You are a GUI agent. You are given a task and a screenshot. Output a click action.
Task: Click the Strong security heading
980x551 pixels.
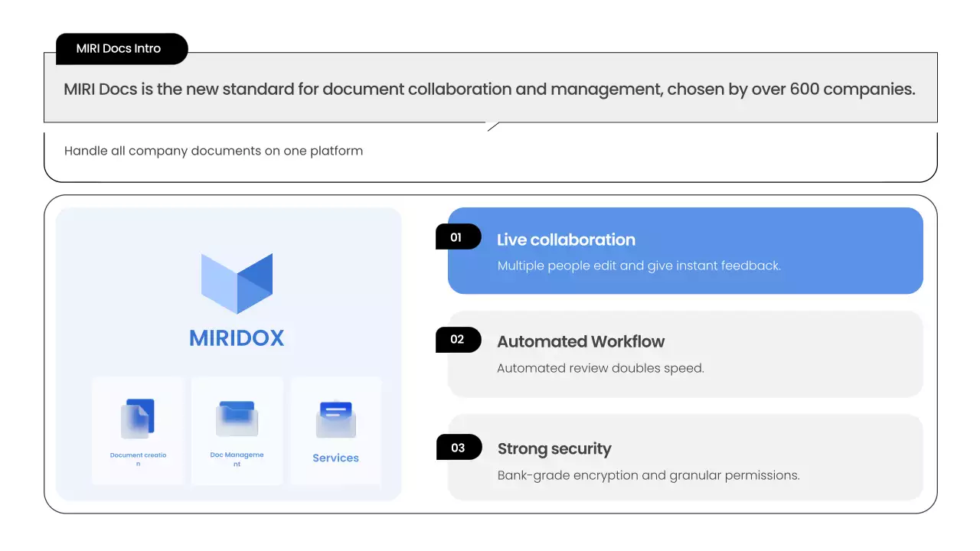pyautogui.click(x=554, y=448)
